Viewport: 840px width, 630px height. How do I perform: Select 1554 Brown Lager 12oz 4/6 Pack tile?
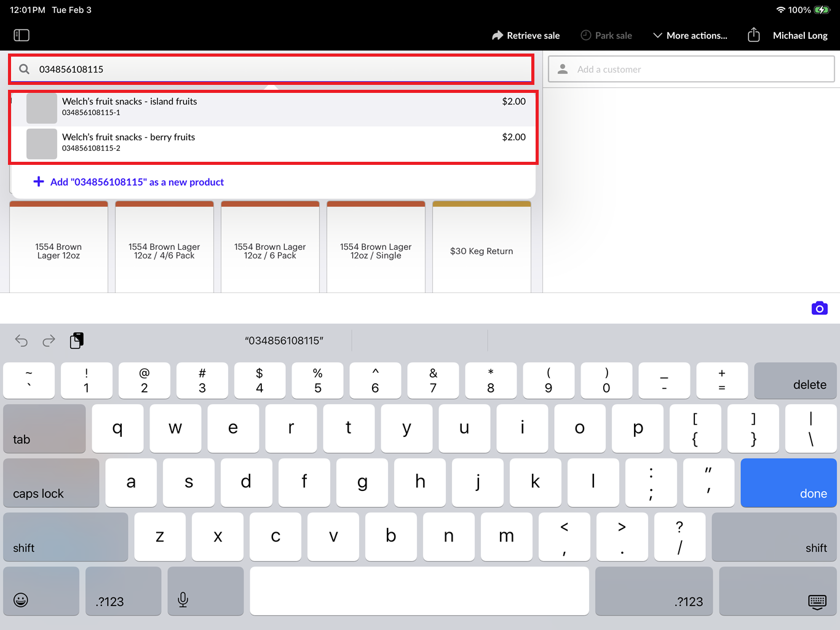[164, 247]
